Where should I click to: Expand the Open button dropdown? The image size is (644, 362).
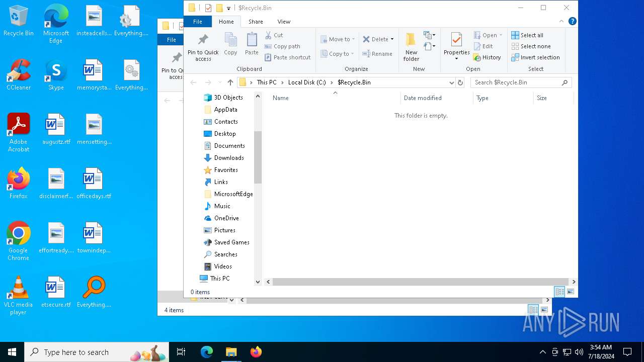click(501, 35)
